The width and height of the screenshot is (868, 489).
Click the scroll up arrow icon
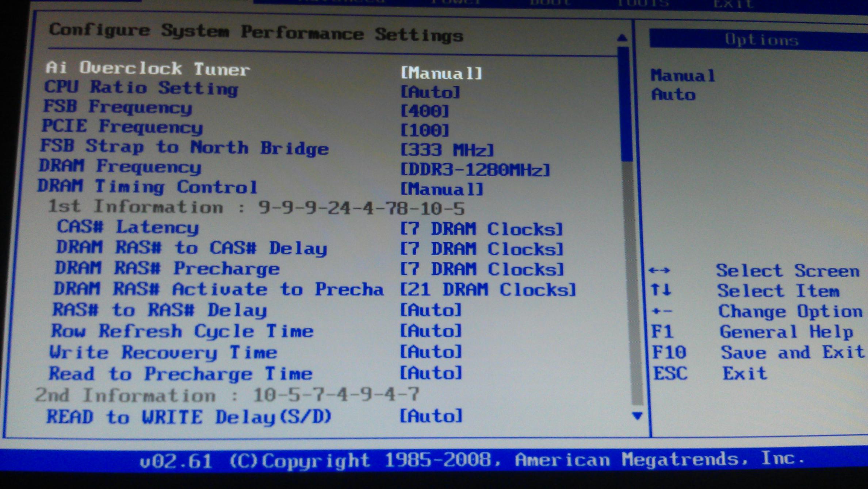tap(622, 38)
